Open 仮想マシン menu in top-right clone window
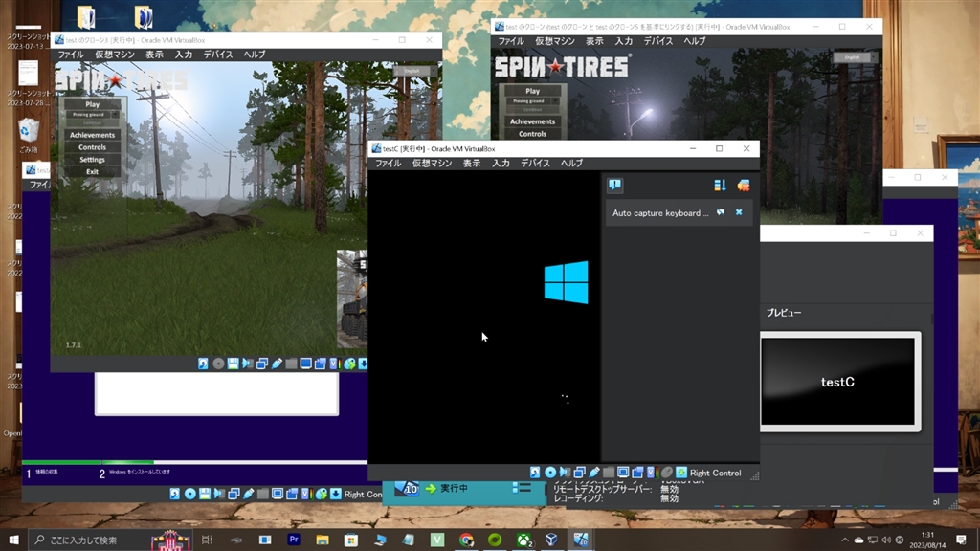Image resolution: width=980 pixels, height=551 pixels. pos(554,40)
